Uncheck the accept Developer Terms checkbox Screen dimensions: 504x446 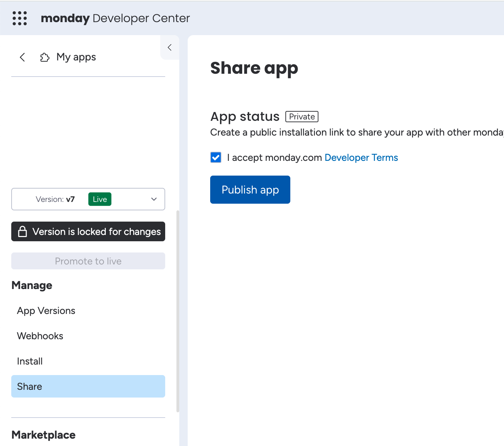coord(216,157)
